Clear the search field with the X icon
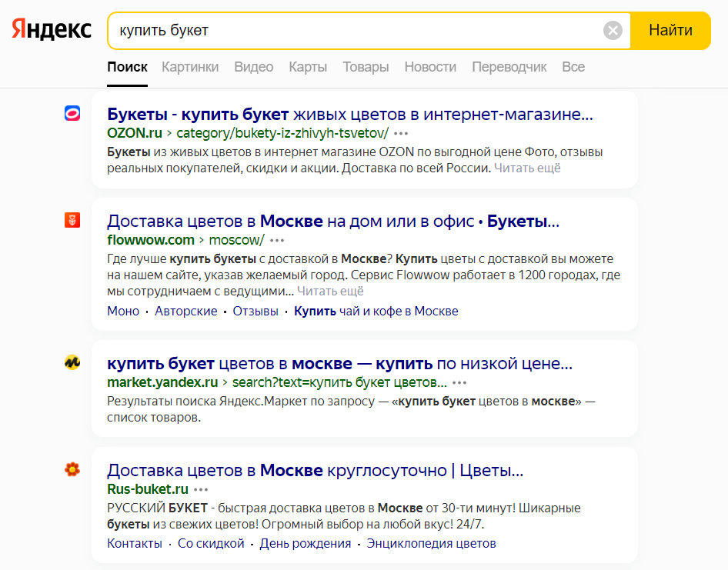The image size is (728, 570). [x=613, y=31]
